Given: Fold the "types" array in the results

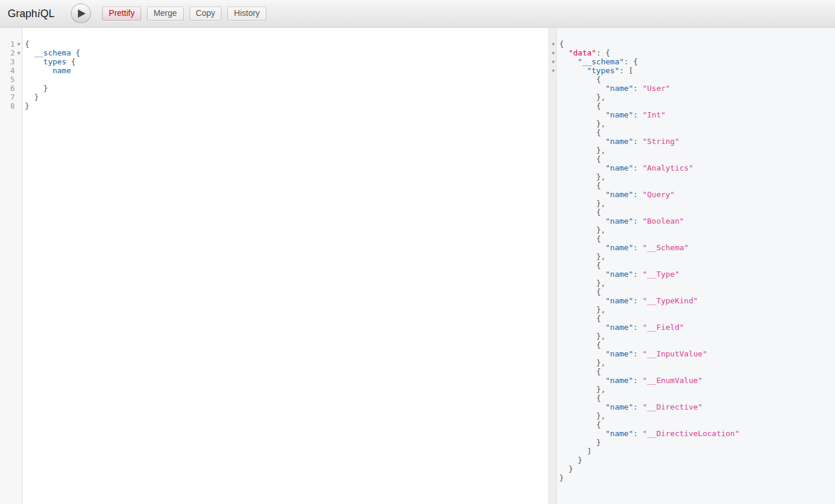Looking at the screenshot, I should pyautogui.click(x=553, y=71).
